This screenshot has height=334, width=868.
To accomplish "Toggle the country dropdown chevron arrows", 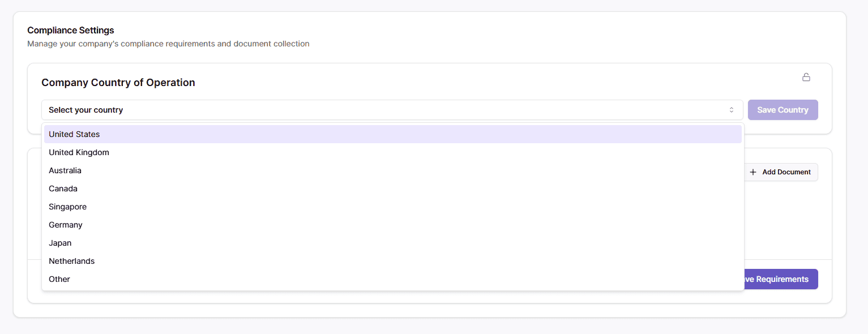I will tap(732, 110).
